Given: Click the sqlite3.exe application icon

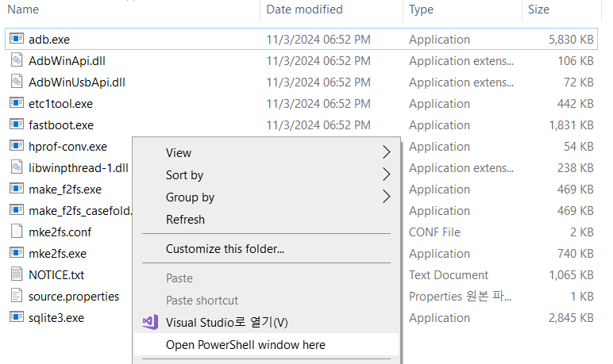Looking at the screenshot, I should [x=17, y=317].
